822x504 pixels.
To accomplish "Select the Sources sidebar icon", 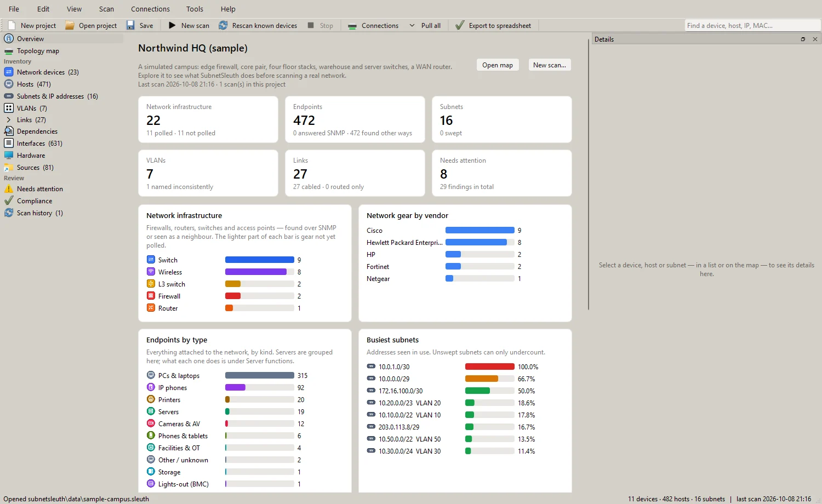I will tap(9, 167).
